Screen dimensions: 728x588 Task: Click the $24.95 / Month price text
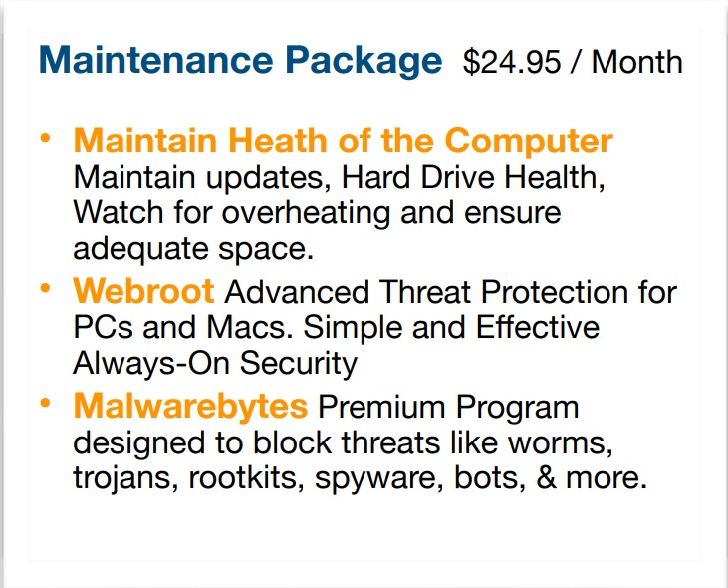click(x=573, y=62)
